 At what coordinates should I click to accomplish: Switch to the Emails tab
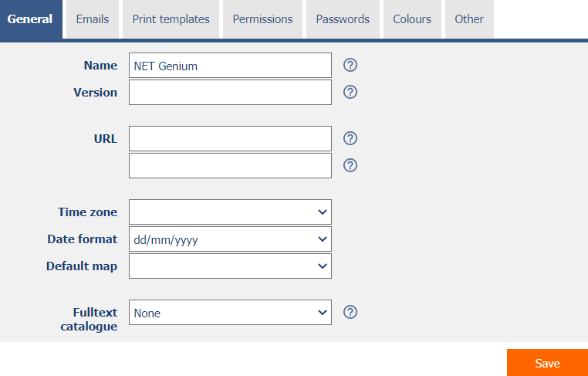93,19
